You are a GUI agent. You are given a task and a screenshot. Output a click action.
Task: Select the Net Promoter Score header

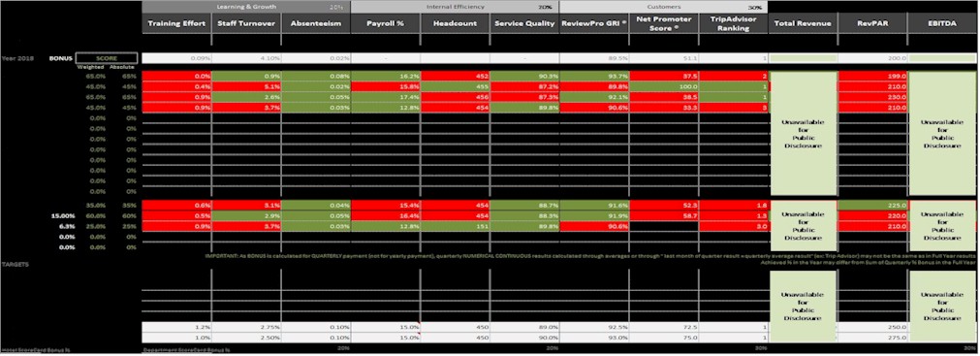pos(664,23)
